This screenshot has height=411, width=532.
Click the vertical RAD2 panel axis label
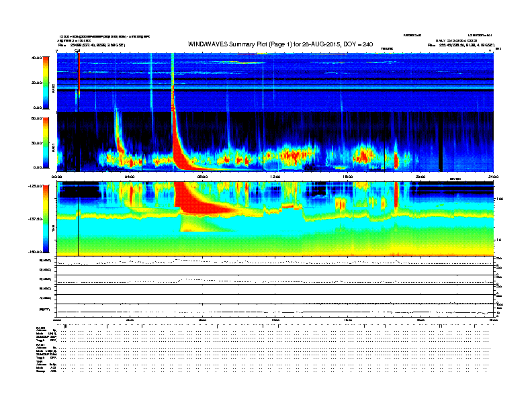pyautogui.click(x=53, y=88)
